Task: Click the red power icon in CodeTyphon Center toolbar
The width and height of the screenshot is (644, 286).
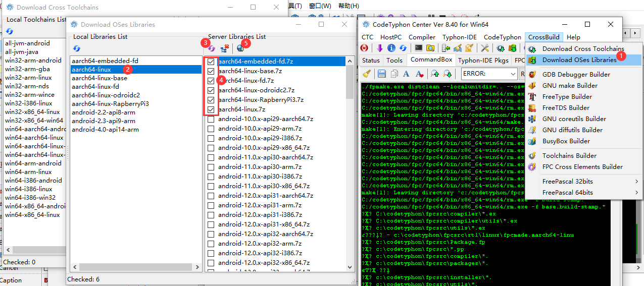Action: pos(365,48)
